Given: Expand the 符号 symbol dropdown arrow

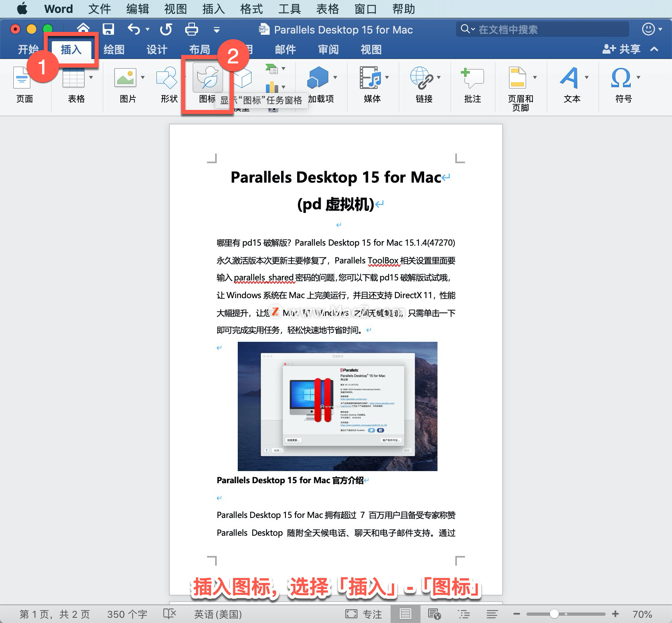Looking at the screenshot, I should tap(638, 77).
